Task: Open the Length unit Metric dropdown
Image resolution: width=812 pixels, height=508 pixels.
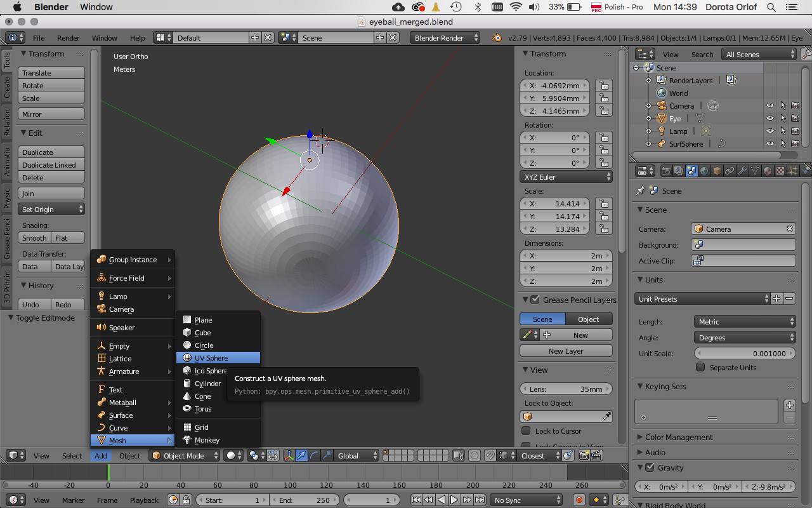Action: point(745,322)
